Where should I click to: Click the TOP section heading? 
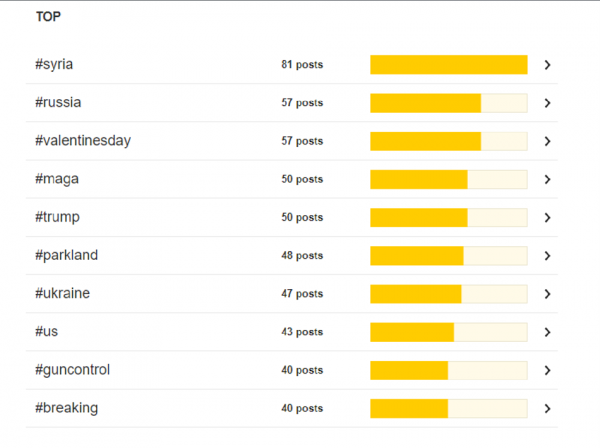point(48,16)
